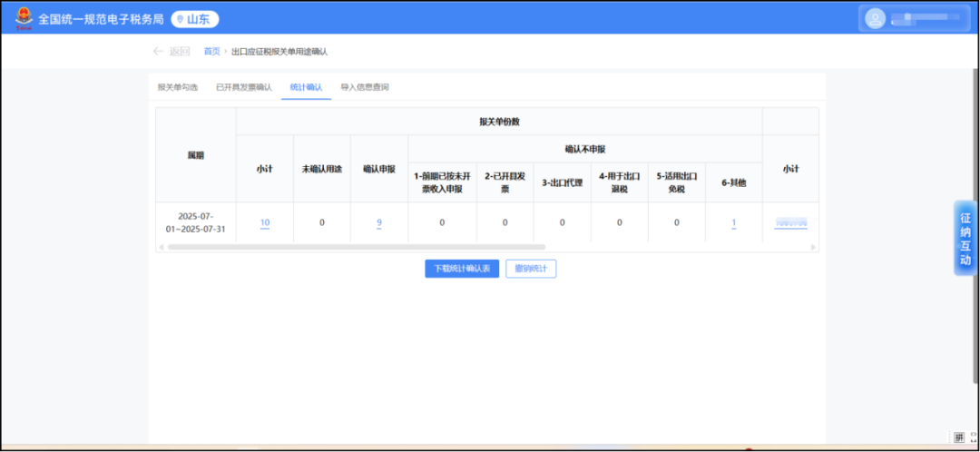Viewport: 980px width, 452px height.
Task: Open the 确认申报 count link 9
Action: coord(378,222)
